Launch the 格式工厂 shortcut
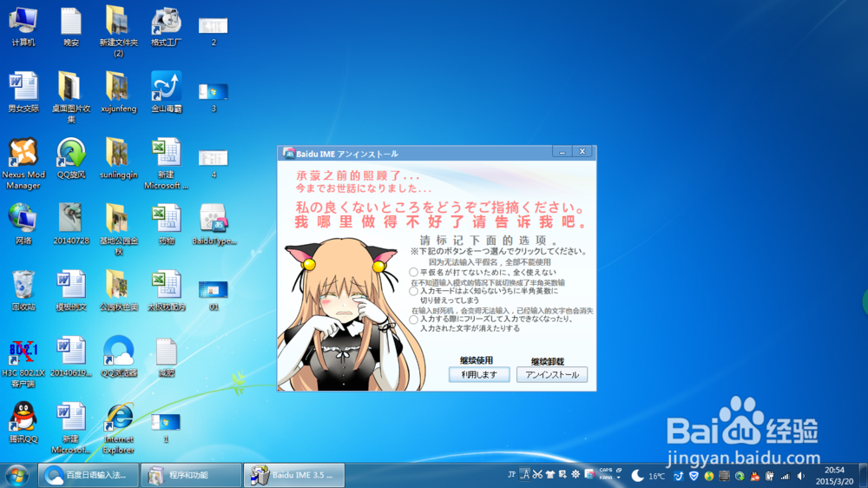The image size is (868, 488). click(166, 27)
